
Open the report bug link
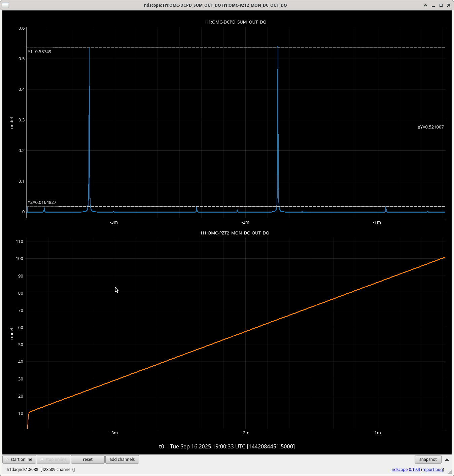(432, 470)
